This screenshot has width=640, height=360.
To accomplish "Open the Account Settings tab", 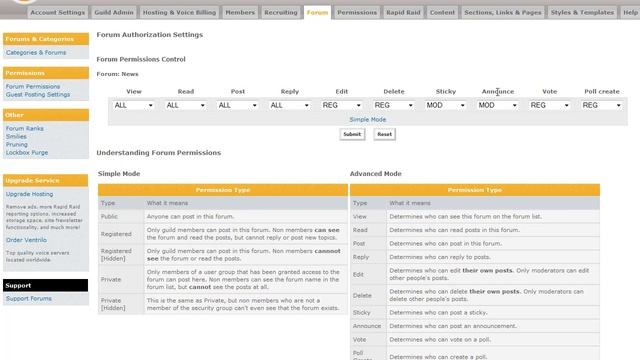I will [x=58, y=12].
